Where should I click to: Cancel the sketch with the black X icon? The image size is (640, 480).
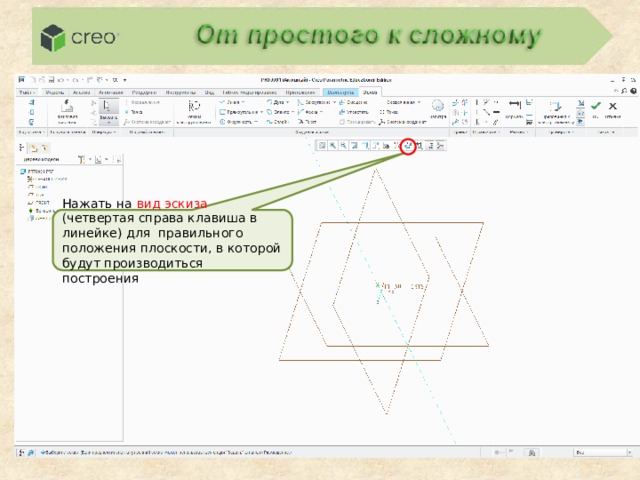click(x=613, y=106)
